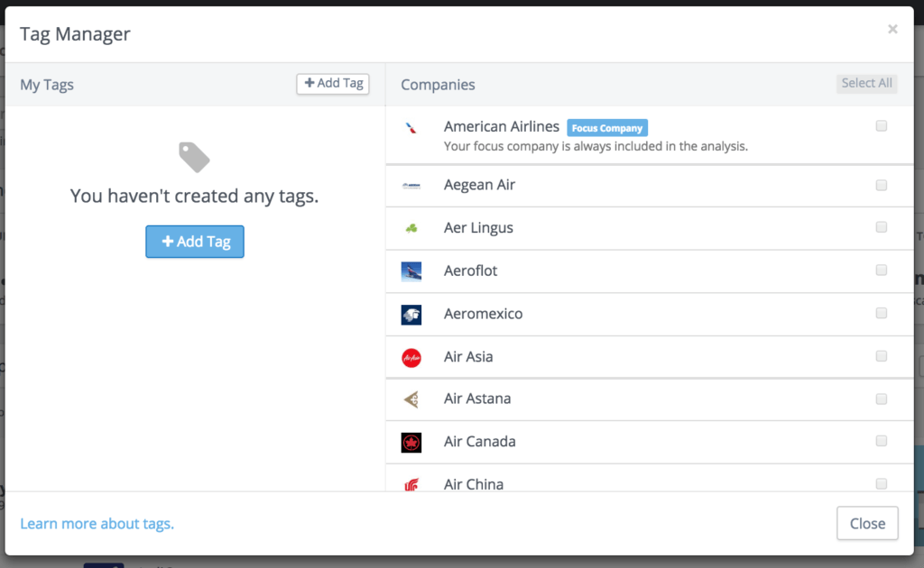Click the My Tags heading

click(x=47, y=85)
